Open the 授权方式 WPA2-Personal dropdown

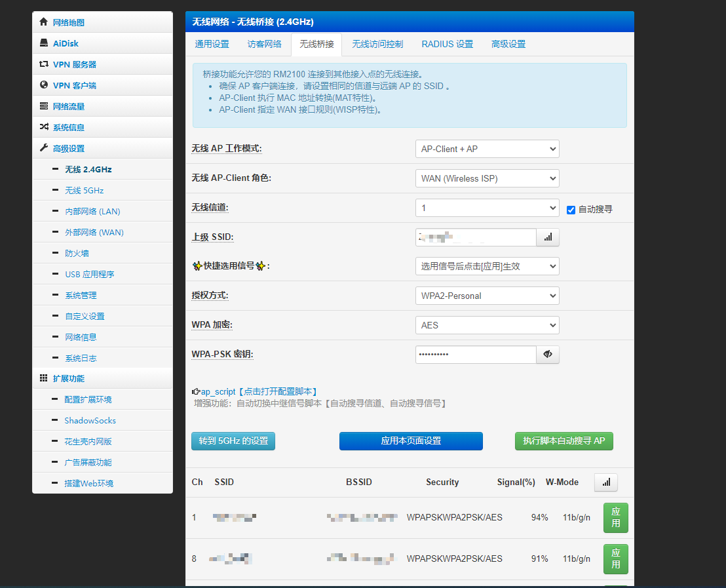[487, 296]
